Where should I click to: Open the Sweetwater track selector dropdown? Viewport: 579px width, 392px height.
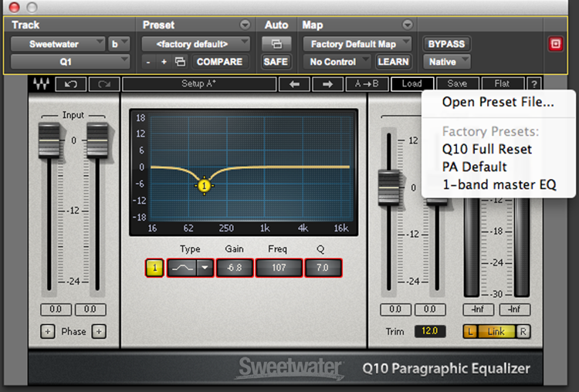[x=58, y=44]
